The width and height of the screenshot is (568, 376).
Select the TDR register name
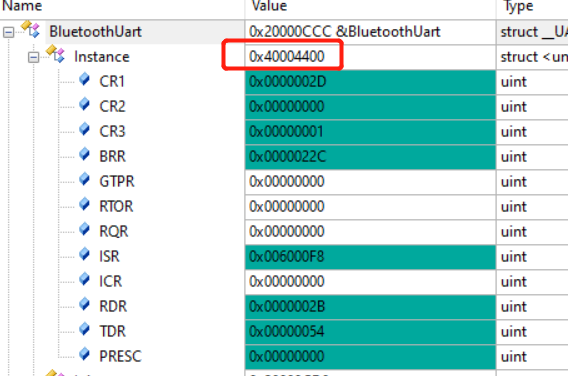coord(113,332)
